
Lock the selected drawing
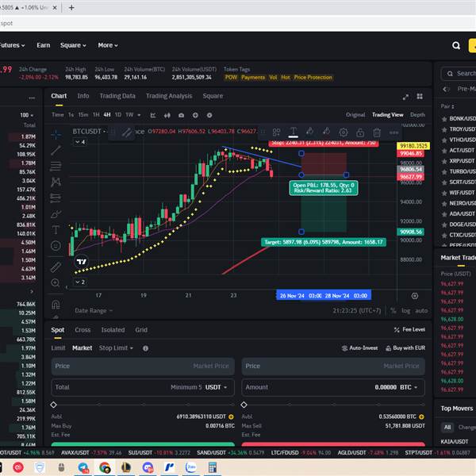pyautogui.click(x=360, y=132)
